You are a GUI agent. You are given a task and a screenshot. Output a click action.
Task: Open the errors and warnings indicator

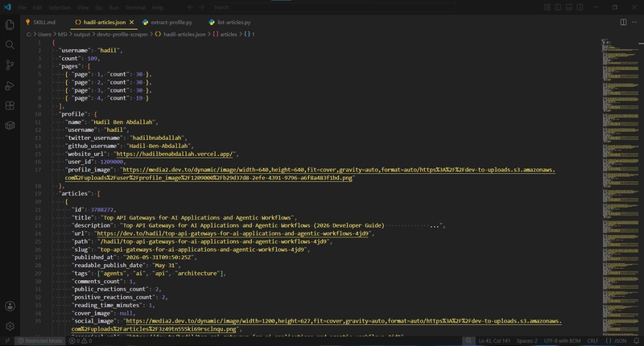[80, 340]
